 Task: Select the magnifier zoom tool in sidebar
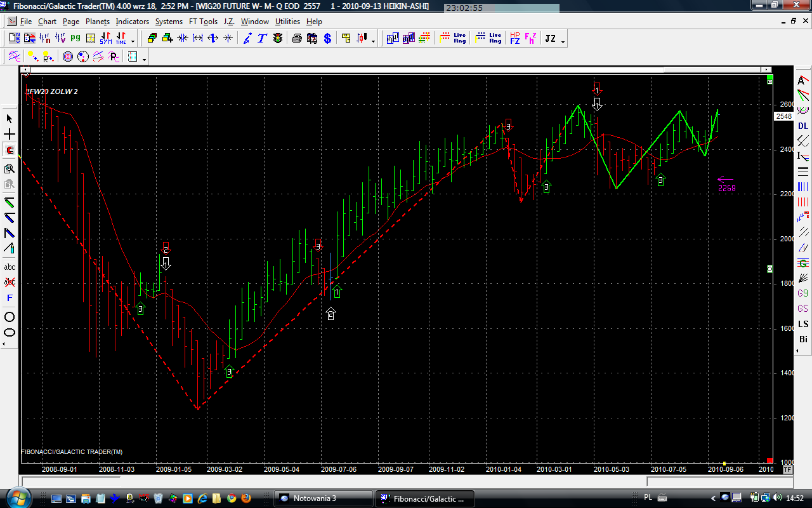10,168
